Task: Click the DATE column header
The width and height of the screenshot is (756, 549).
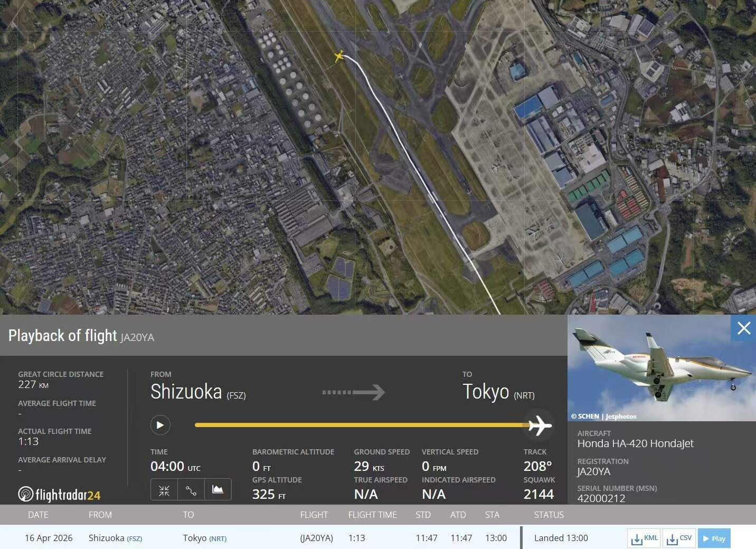Action: 38,515
